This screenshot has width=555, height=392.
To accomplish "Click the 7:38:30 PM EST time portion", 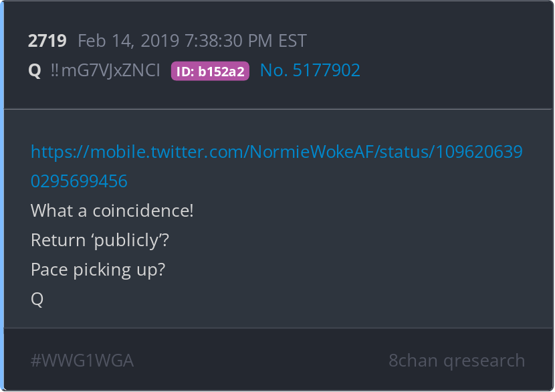I will click(x=245, y=41).
